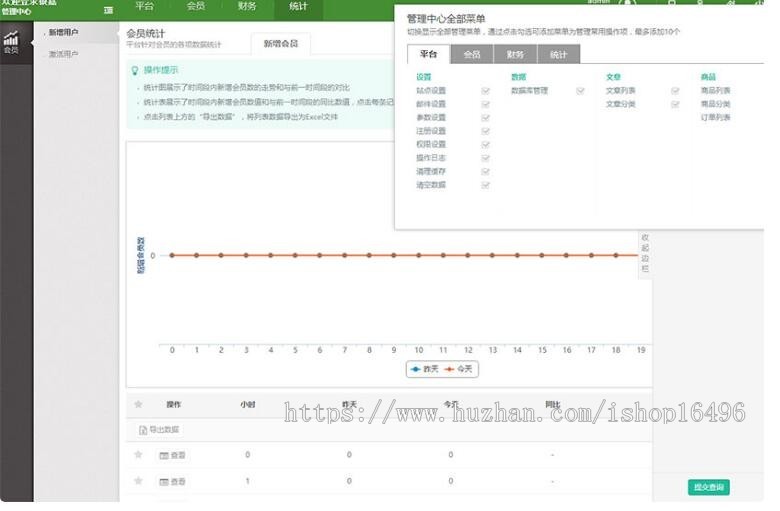
Task: Toggle the 权限设置 checkbox
Action: [x=486, y=145]
